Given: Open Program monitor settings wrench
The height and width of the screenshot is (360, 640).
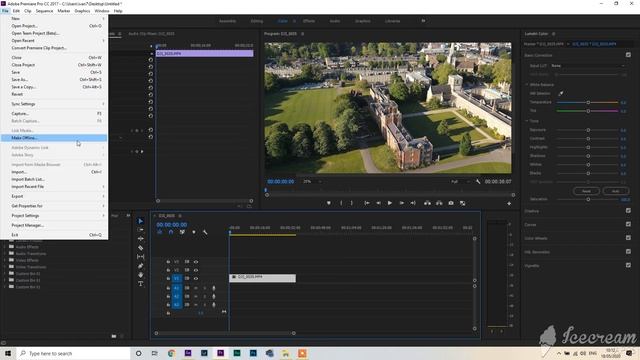Looking at the screenshot, I should click(x=478, y=181).
